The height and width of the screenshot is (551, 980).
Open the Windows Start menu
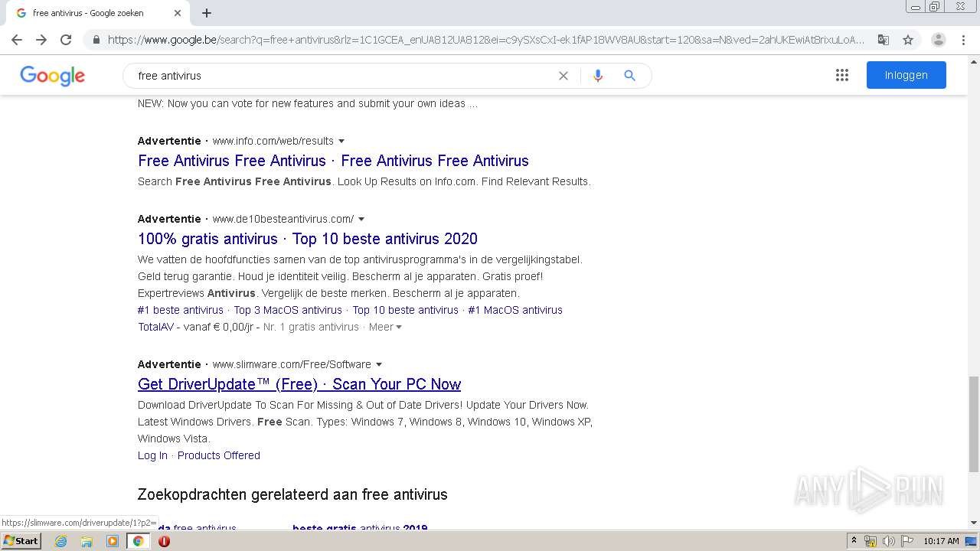coord(21,541)
